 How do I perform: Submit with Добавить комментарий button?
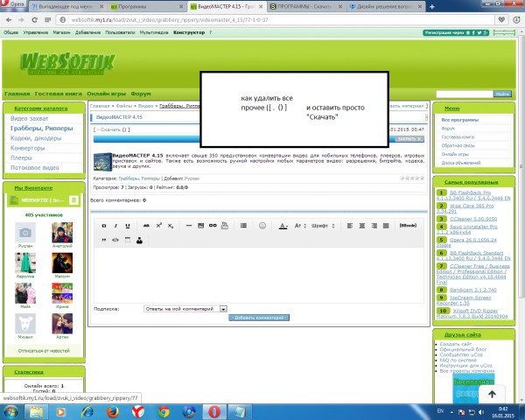(259, 318)
